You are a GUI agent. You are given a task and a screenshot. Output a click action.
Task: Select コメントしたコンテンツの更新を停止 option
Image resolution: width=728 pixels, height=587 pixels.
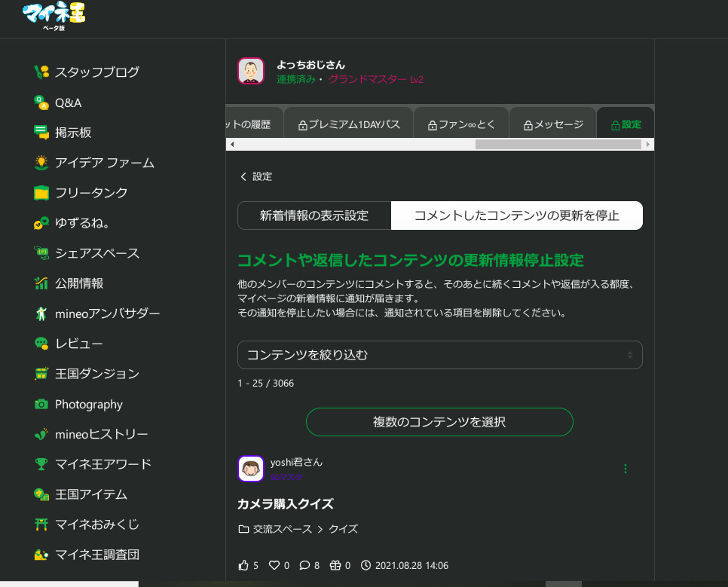[516, 216]
